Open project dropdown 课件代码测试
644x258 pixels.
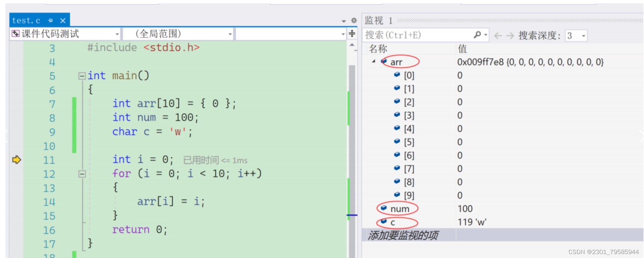[65, 34]
